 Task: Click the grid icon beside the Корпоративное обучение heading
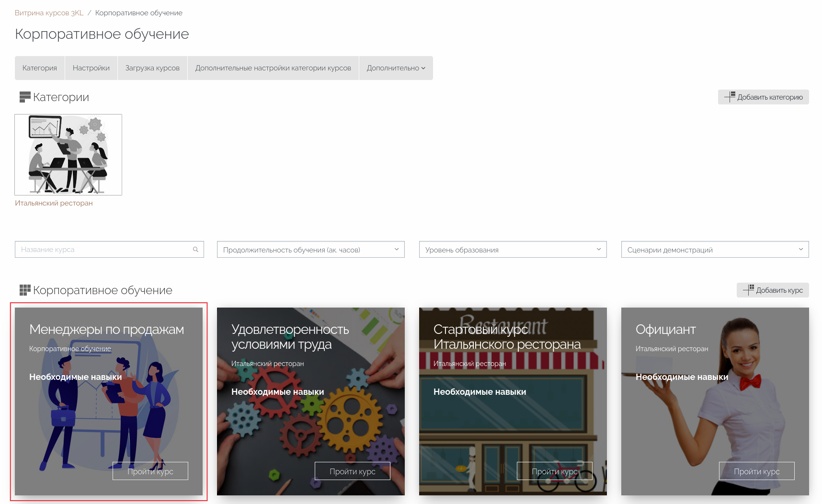(x=25, y=290)
